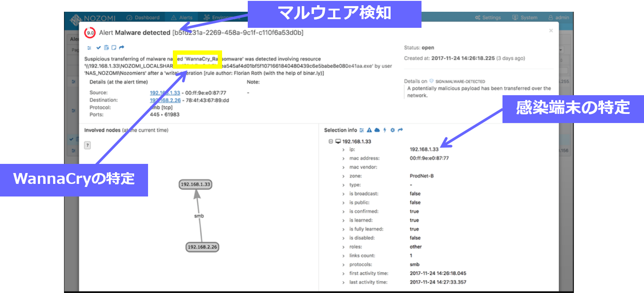The image size is (644, 293).
Task: Click the smb link label in graph
Action: (x=199, y=216)
